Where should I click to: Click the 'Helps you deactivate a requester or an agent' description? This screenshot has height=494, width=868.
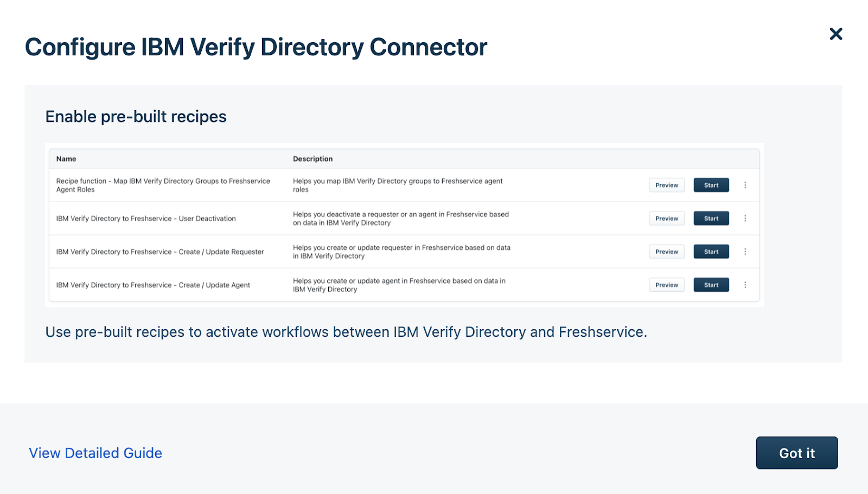tap(401, 219)
